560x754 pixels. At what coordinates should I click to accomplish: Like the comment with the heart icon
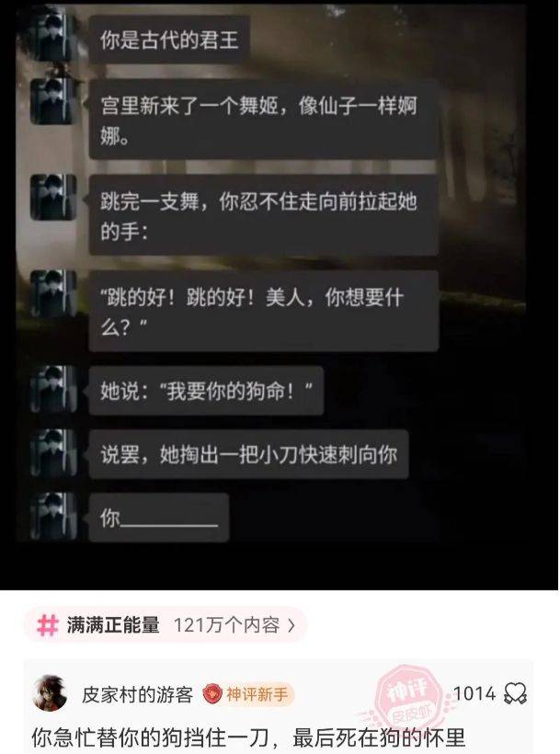click(x=515, y=693)
